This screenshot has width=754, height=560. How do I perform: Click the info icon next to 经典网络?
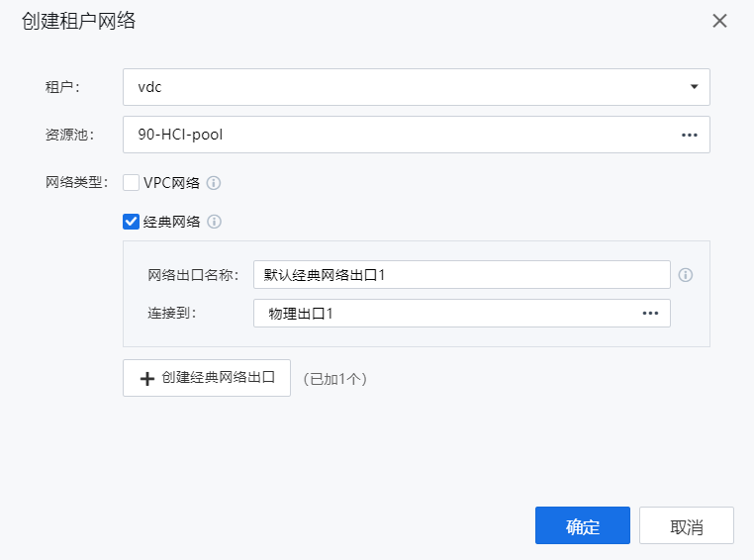(x=214, y=222)
